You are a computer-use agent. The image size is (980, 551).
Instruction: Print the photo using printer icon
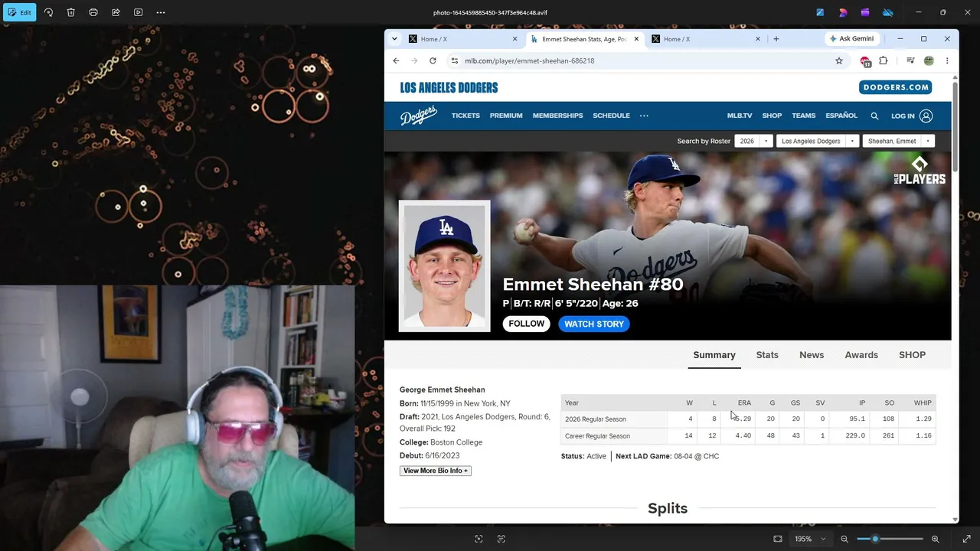93,12
